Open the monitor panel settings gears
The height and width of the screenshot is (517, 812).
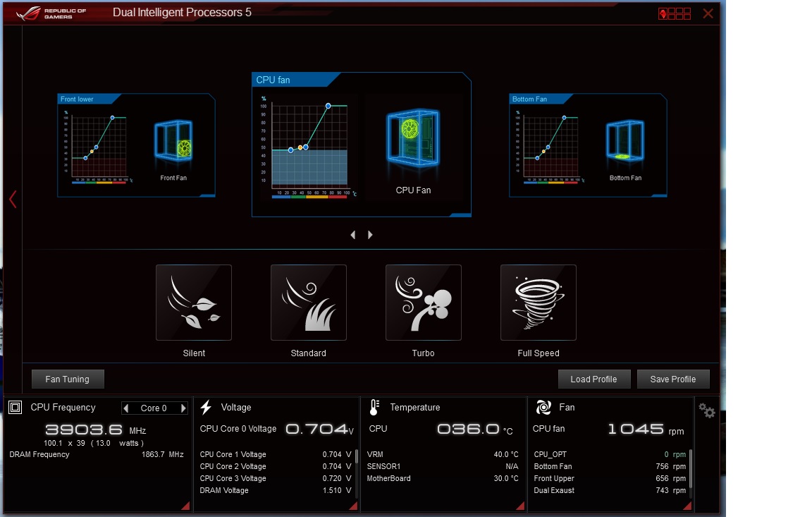coord(707,410)
